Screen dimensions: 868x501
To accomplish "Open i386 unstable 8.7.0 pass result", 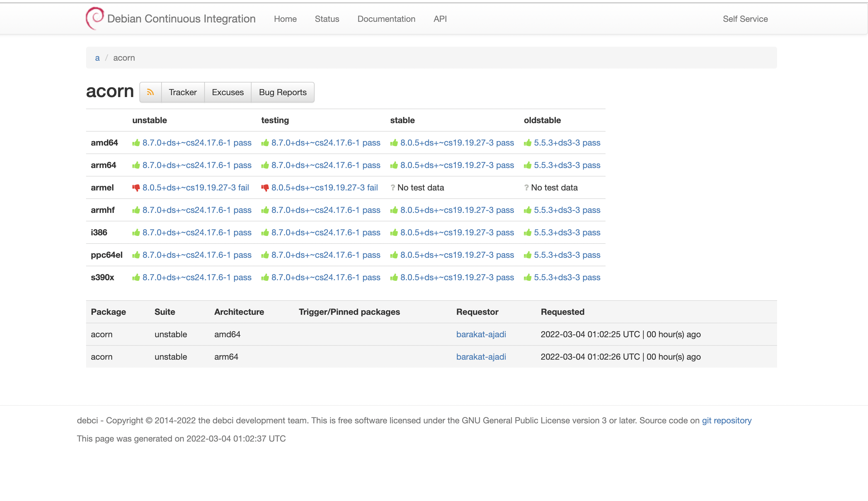I will point(197,232).
